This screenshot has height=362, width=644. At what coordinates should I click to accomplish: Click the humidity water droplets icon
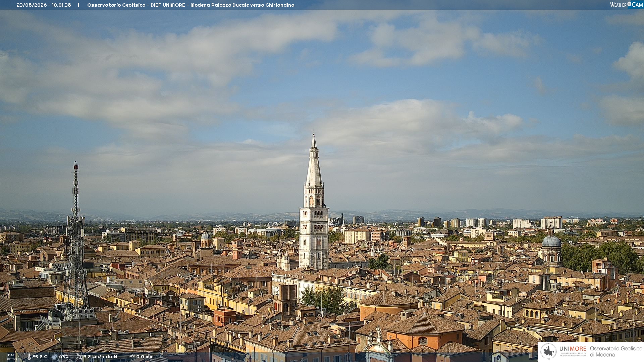coord(55,357)
